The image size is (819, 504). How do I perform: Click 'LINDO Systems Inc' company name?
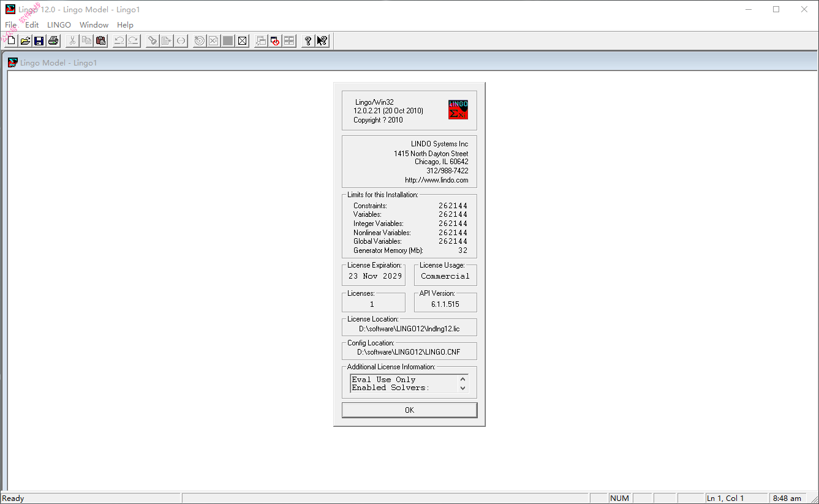[x=439, y=144]
